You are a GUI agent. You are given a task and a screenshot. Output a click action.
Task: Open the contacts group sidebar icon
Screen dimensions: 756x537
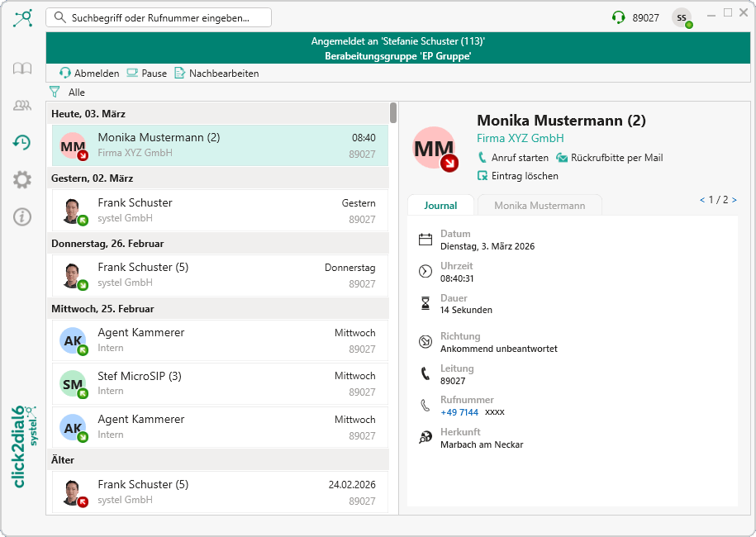tap(22, 106)
